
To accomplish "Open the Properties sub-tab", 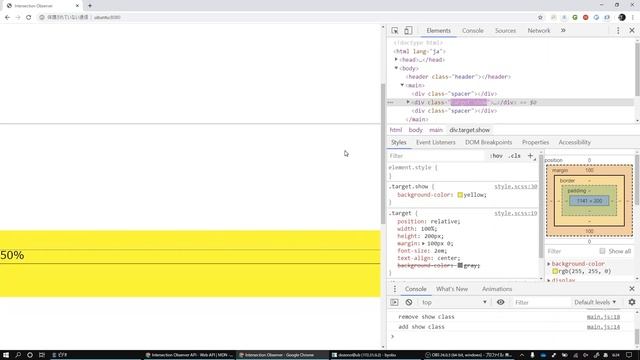I will tap(535, 142).
